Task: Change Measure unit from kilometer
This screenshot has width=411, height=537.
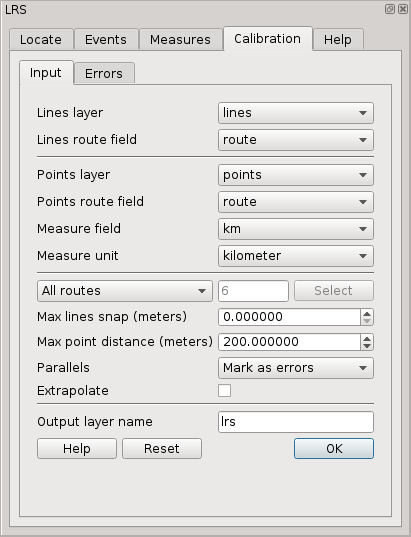Action: (296, 256)
